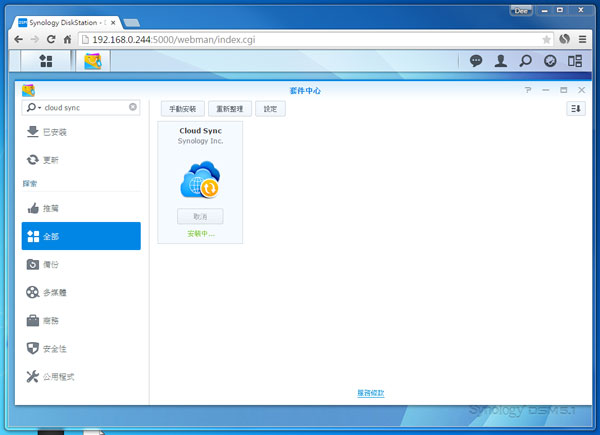Viewport: 600px width, 435px height.
Task: Expand the search filter magnifier dropdown
Action: pos(33,107)
